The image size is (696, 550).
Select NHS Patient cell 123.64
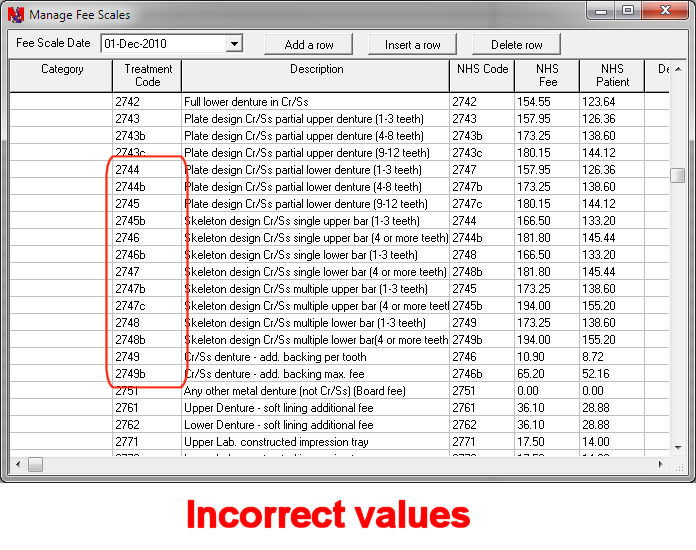[x=612, y=102]
